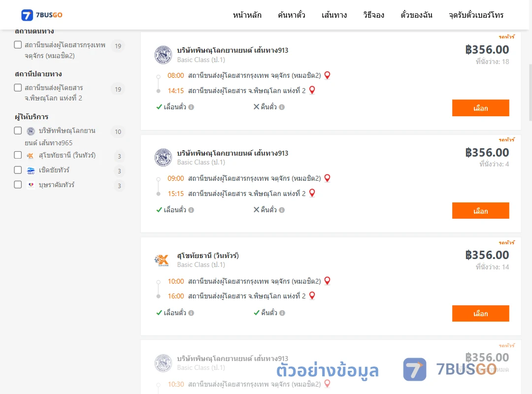Click operator logo on 08:00 trip card
This screenshot has width=532, height=394.
163,55
